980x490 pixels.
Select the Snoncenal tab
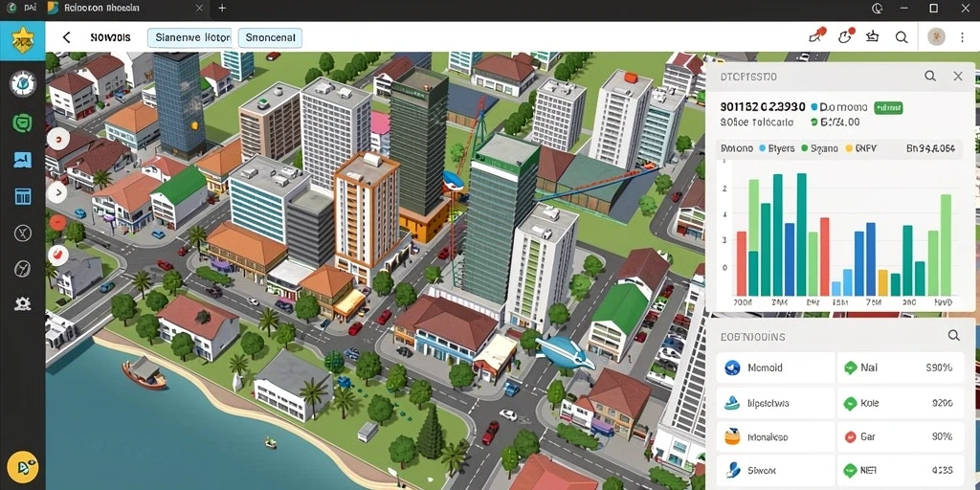270,37
